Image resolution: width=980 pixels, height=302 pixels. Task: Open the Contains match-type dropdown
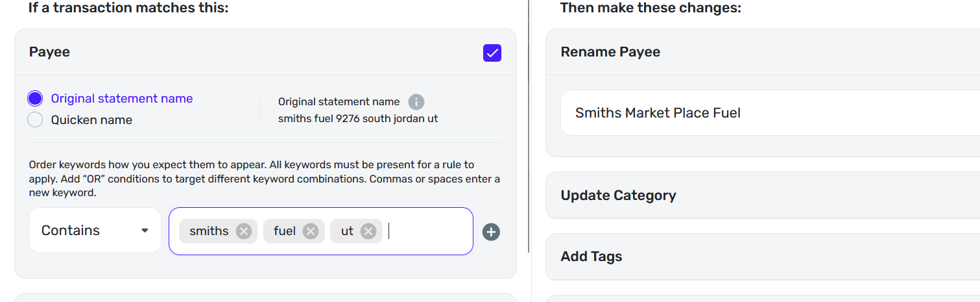[x=95, y=231]
